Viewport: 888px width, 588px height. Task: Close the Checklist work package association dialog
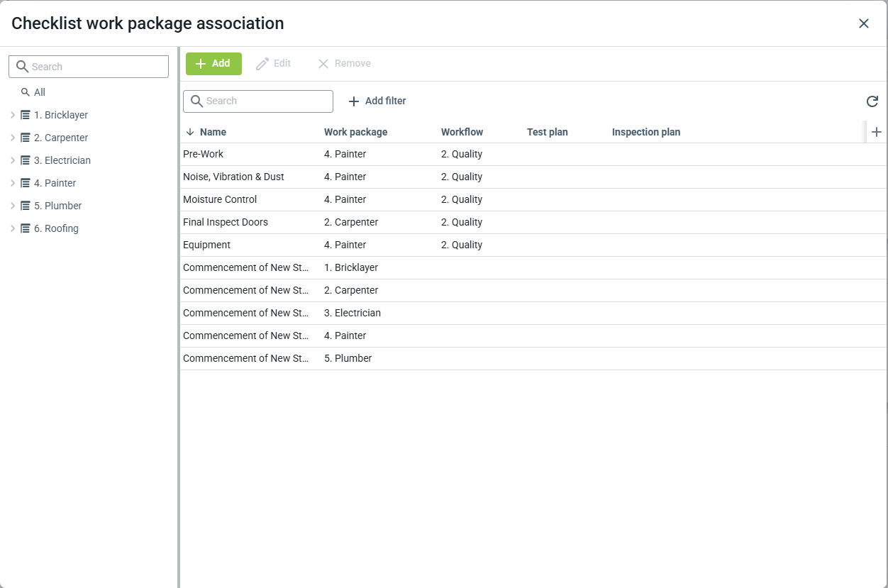point(863,23)
